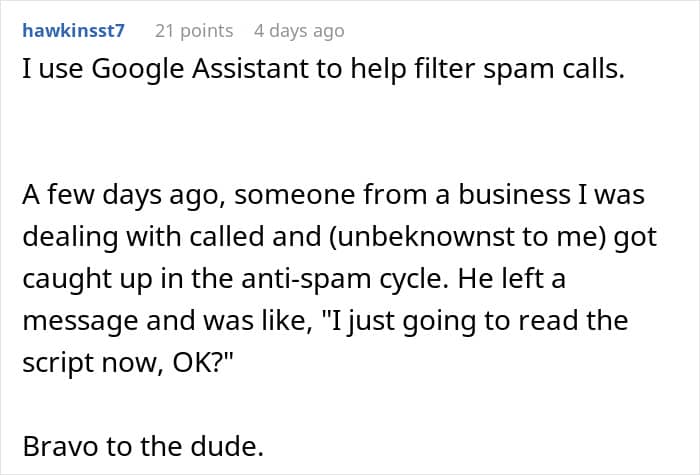Click the line starting message and was like

[x=325, y=321]
